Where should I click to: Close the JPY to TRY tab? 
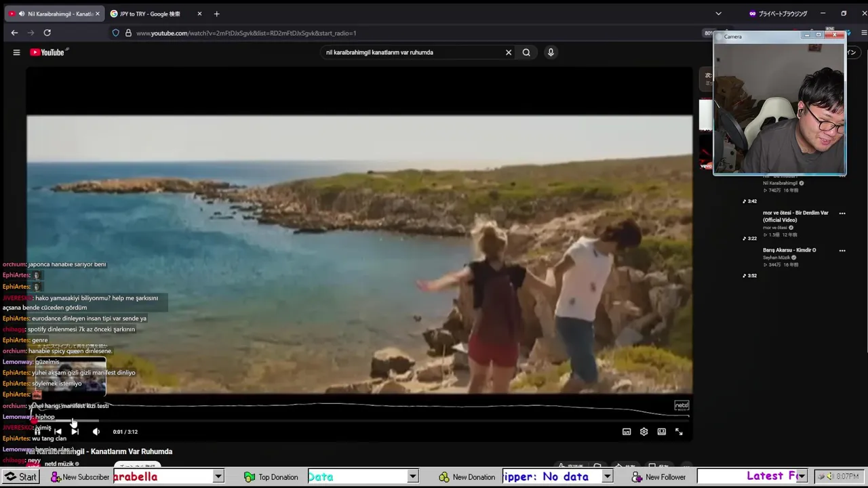point(199,14)
